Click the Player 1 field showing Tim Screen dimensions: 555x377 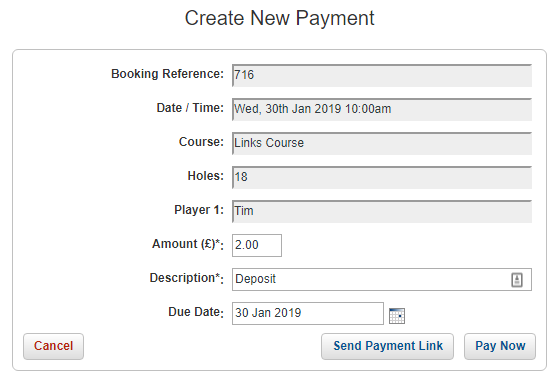click(x=382, y=211)
